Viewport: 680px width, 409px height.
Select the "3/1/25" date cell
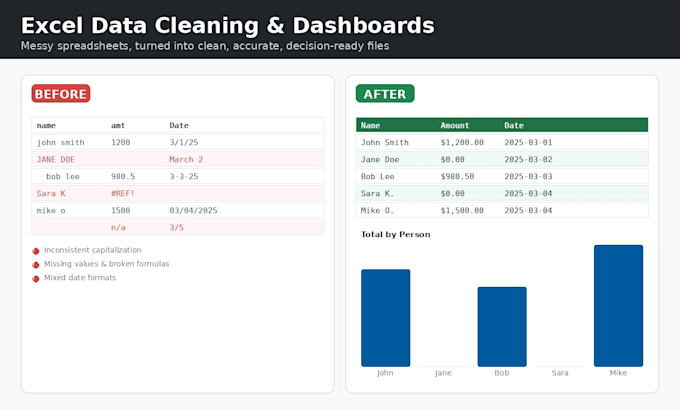184,142
